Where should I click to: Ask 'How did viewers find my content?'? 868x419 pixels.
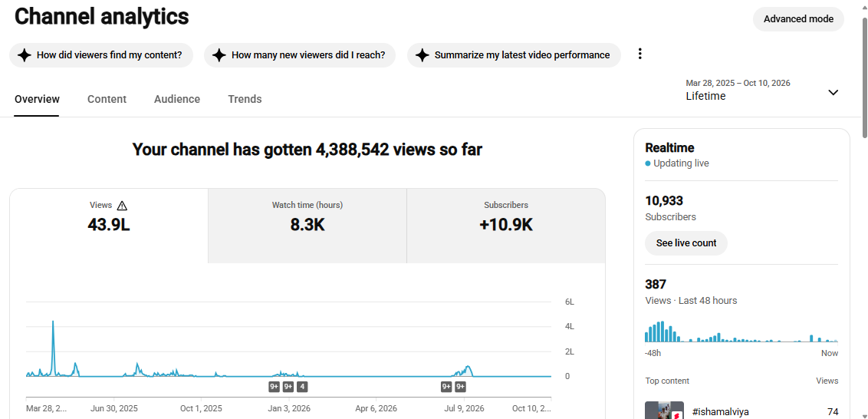tap(101, 55)
